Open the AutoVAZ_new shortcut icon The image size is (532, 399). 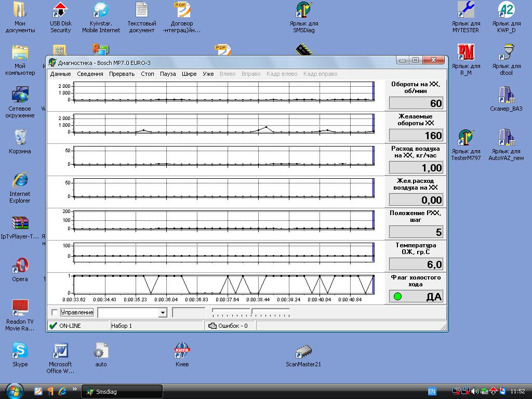tap(506, 145)
